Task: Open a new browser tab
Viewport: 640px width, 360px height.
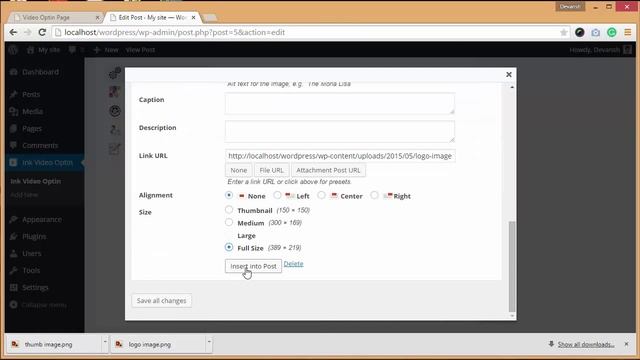Action: 210,18
